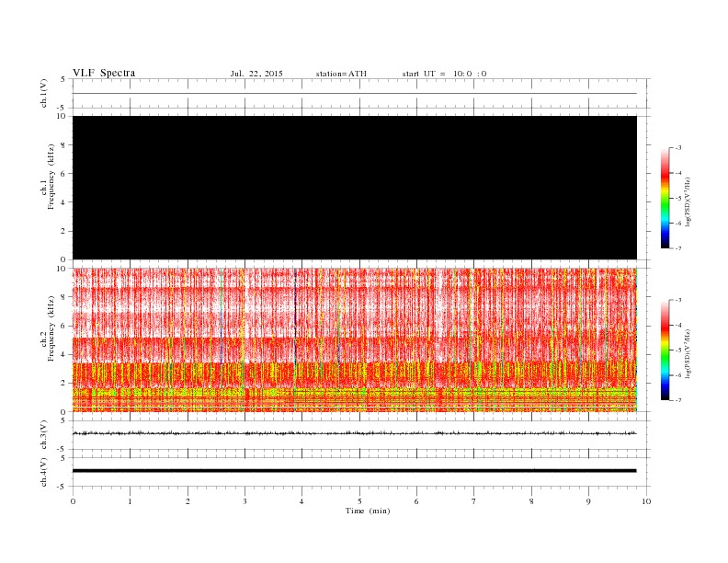Viewport: 728px width, 563px height.
Task: Click the ch.2 PSD color scale bar
Action: click(x=665, y=350)
